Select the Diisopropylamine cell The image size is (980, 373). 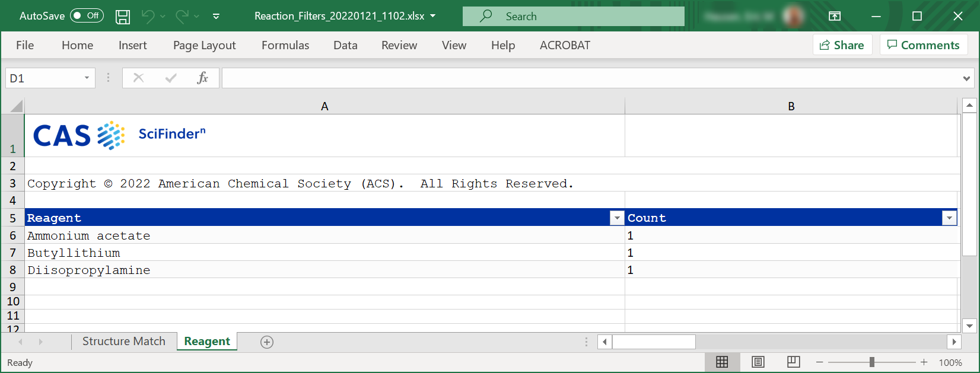324,270
